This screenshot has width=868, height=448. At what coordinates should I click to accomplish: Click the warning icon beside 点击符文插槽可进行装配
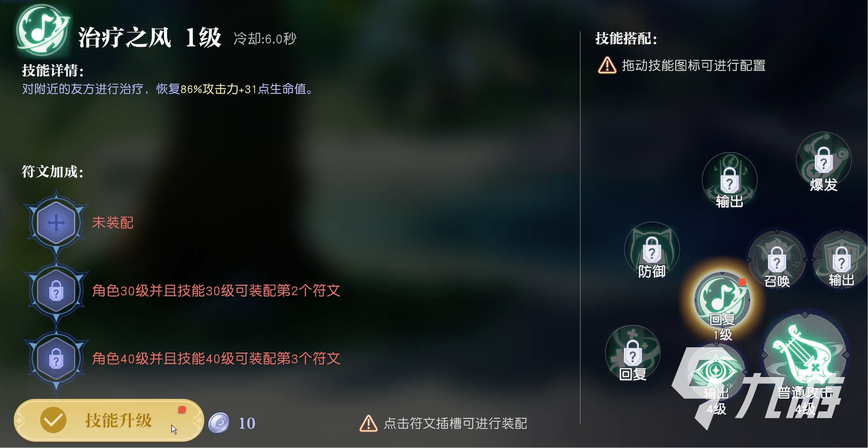tap(368, 423)
